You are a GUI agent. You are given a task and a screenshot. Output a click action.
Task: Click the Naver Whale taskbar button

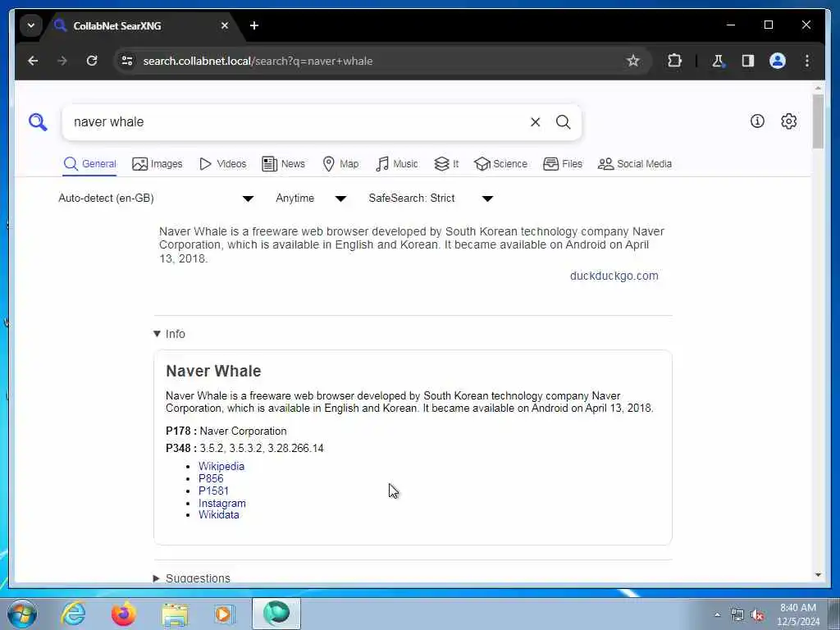276,614
